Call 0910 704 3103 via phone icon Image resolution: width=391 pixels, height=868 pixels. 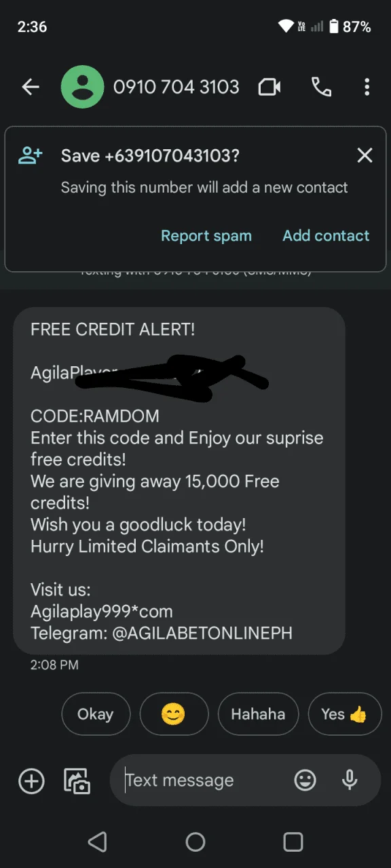click(321, 87)
